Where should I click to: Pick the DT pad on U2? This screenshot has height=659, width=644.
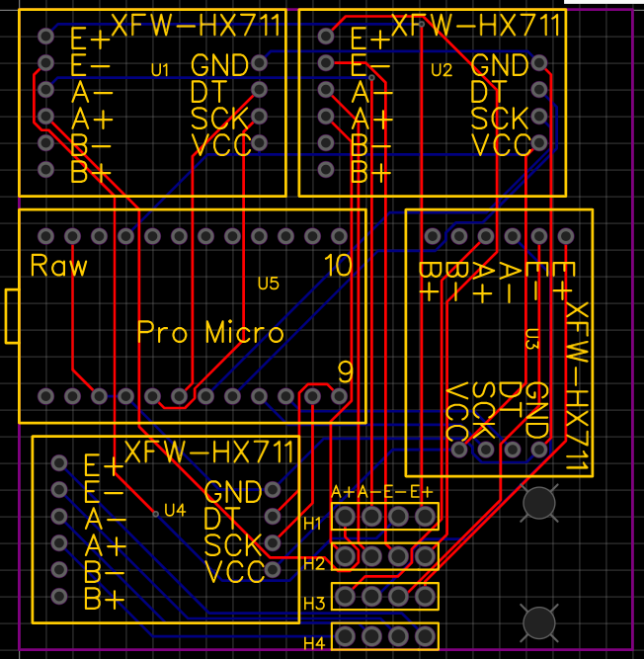[x=539, y=90]
